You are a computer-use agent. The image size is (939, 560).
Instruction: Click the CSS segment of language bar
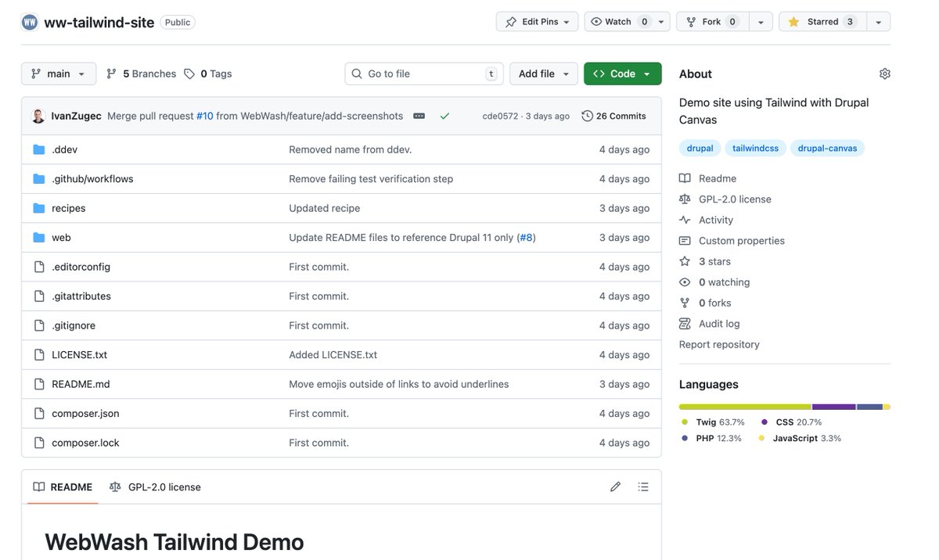pyautogui.click(x=834, y=407)
